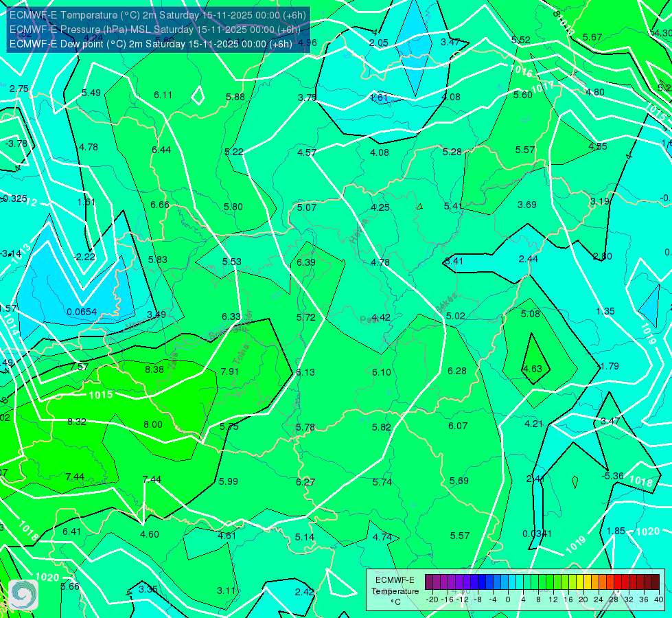Click the dark purple swatch above -20
Image resolution: width=672 pixels, height=618 pixels.
click(429, 582)
